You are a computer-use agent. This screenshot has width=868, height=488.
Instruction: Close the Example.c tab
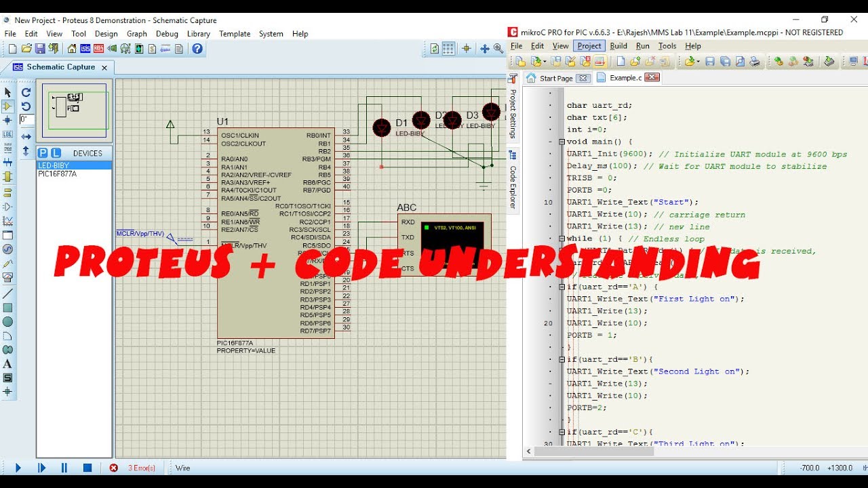click(652, 78)
